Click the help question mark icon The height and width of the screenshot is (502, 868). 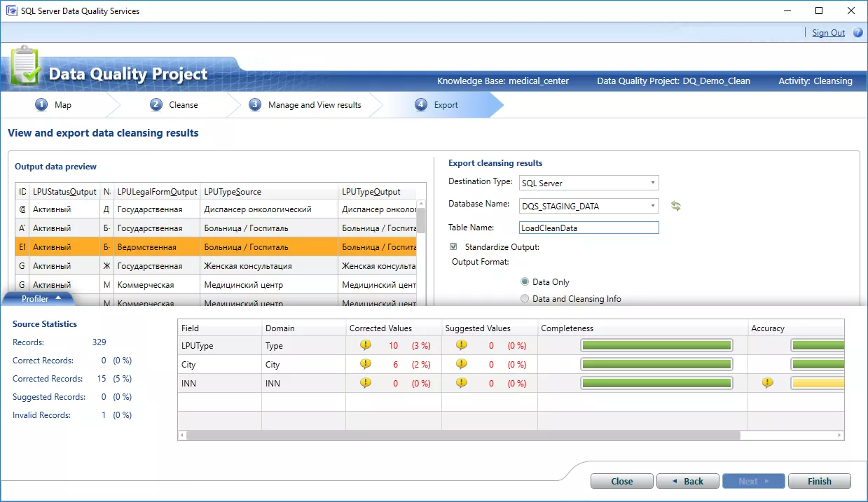857,32
